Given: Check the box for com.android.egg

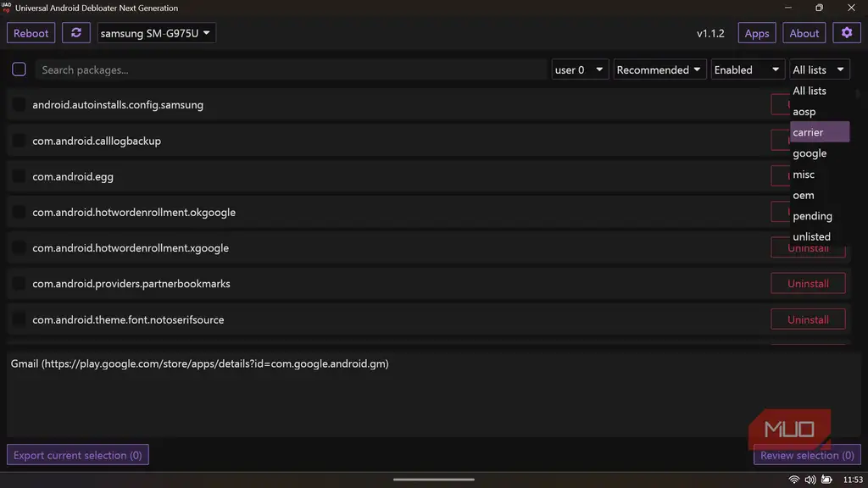Looking at the screenshot, I should tap(19, 176).
